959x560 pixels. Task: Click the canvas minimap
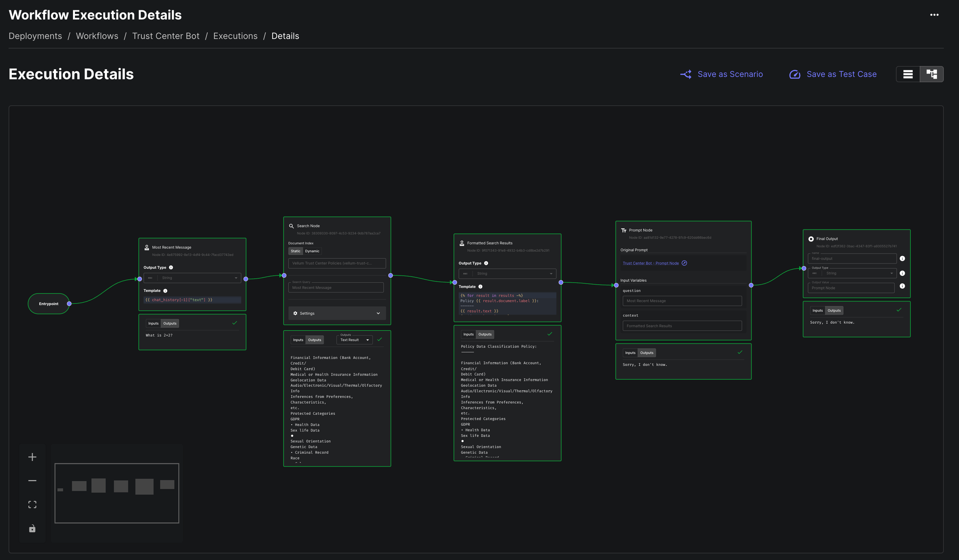pos(117,493)
